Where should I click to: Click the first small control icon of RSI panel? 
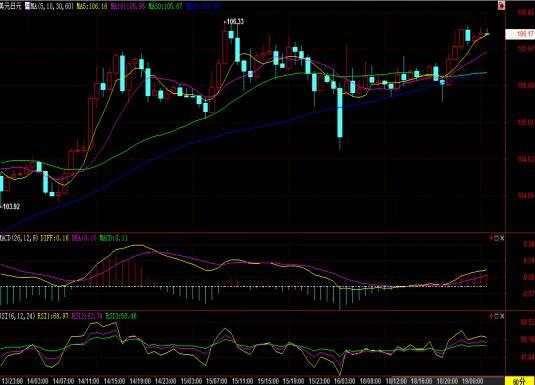tap(491, 316)
